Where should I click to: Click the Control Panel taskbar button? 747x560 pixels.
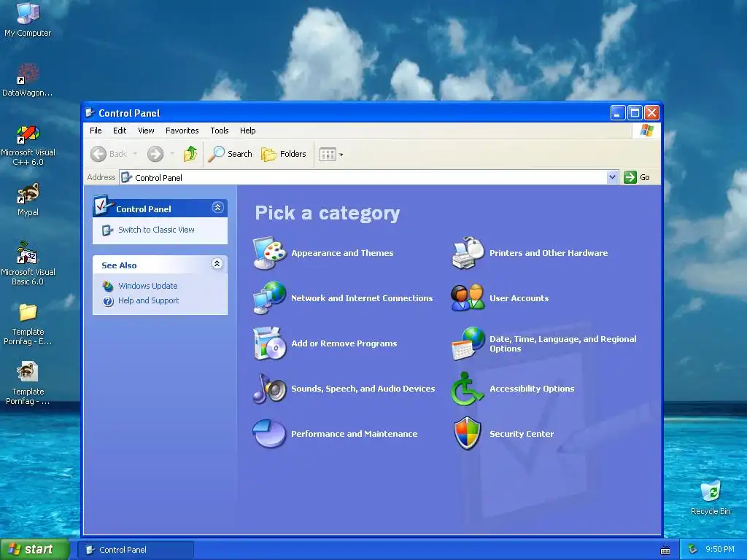click(136, 550)
